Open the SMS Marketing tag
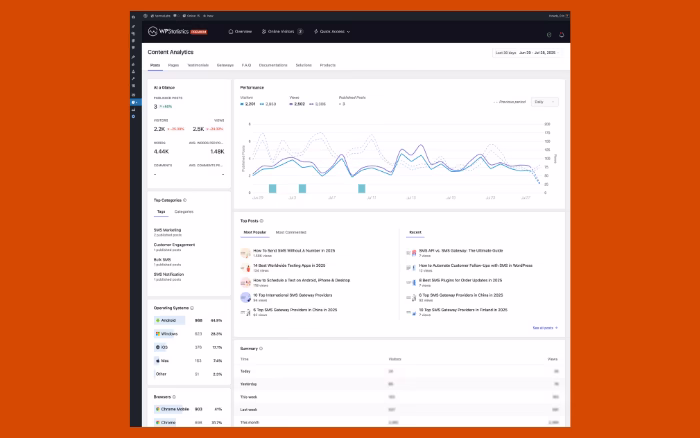This screenshot has height=438, width=700. coord(167,230)
